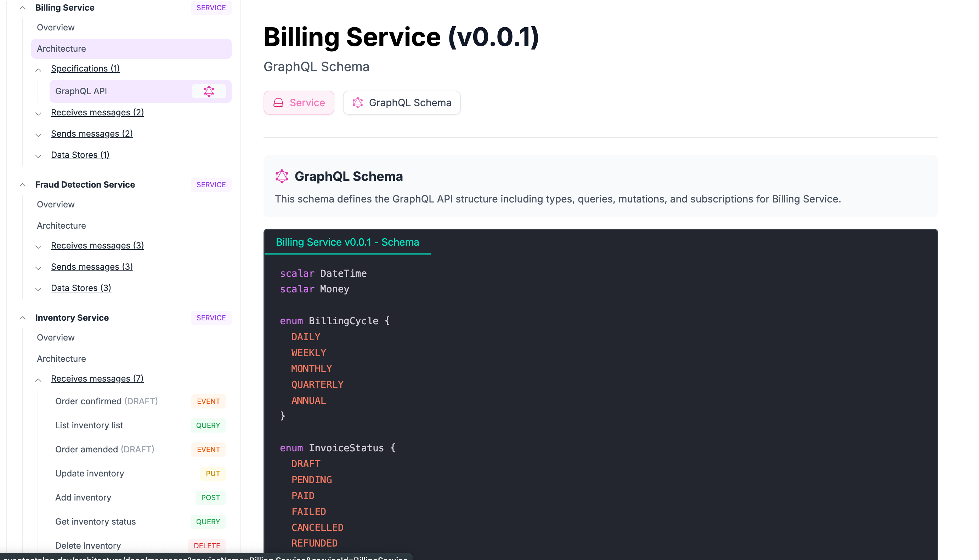Screen dimensions: 979x560
Task: Open Billing Service v0.0.1 - Schema tab
Action: (x=347, y=242)
